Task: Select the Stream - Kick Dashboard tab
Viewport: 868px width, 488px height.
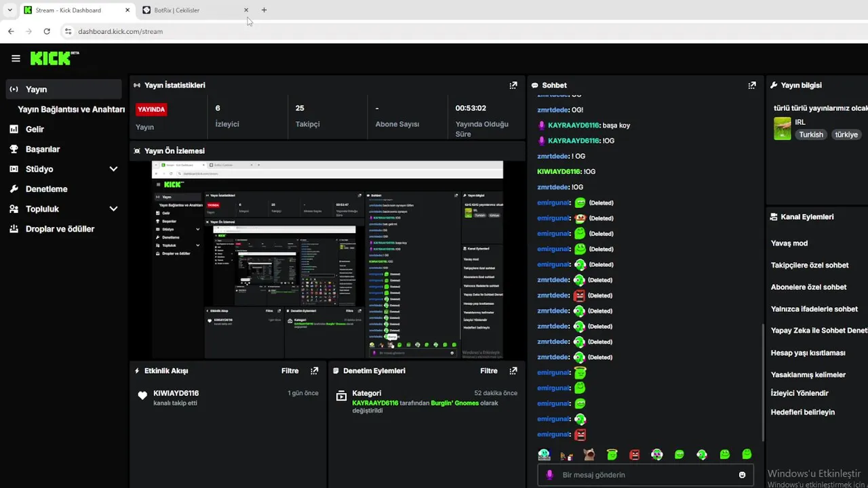Action: [77, 10]
